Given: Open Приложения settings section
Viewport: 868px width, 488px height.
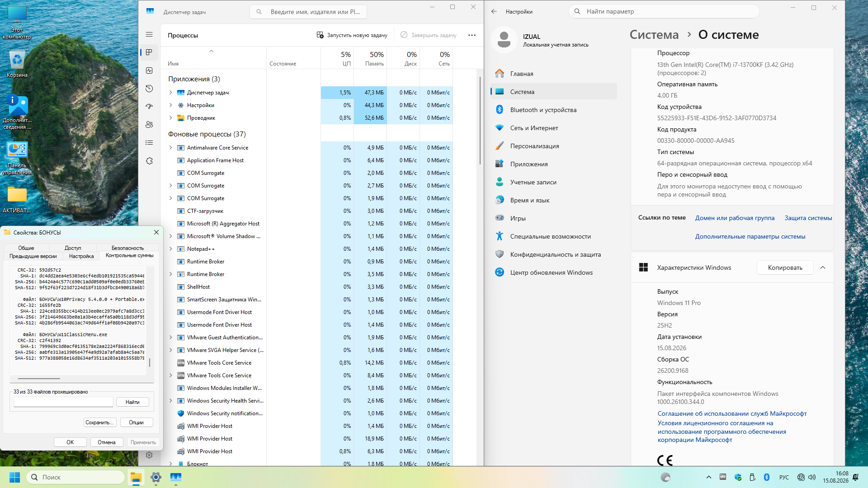Looking at the screenshot, I should pos(554,164).
